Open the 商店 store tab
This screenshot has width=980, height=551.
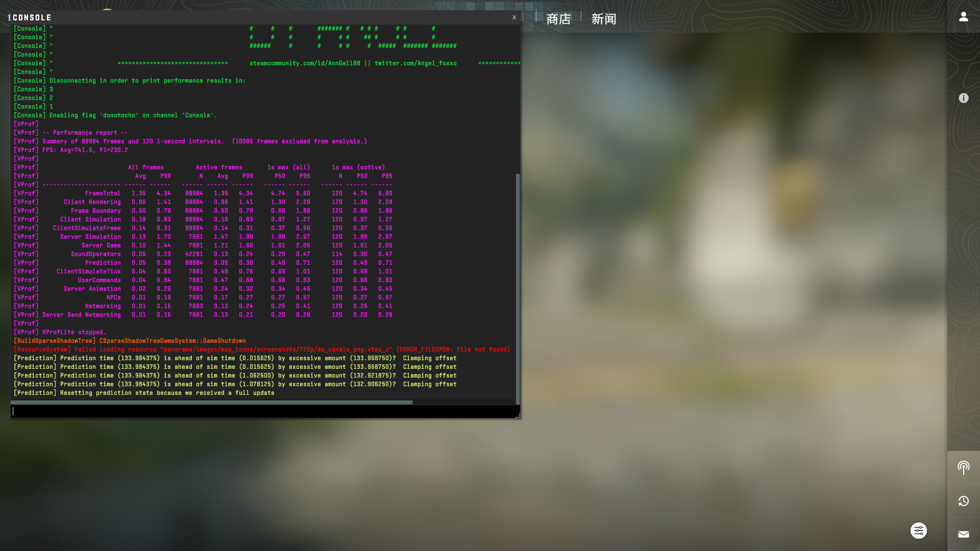point(558,19)
